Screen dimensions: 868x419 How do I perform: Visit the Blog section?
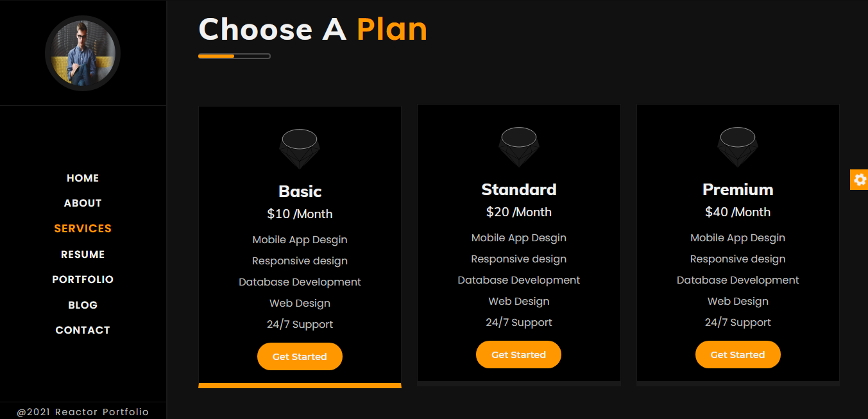pyautogui.click(x=83, y=305)
